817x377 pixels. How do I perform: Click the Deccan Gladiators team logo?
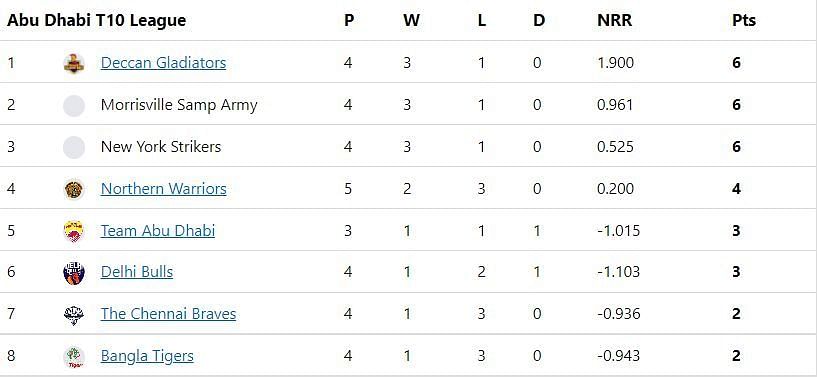coord(74,64)
